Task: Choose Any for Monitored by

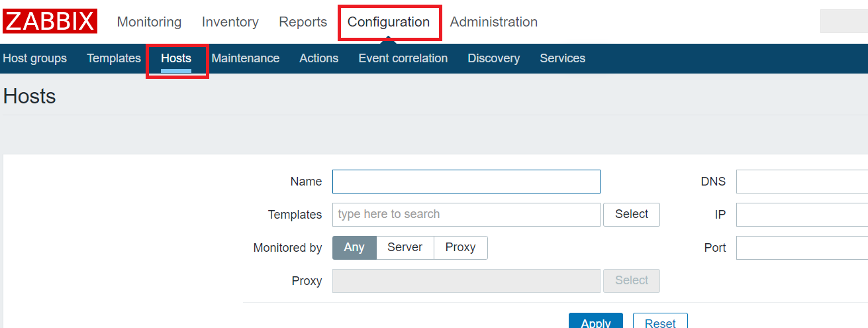Action: (354, 248)
